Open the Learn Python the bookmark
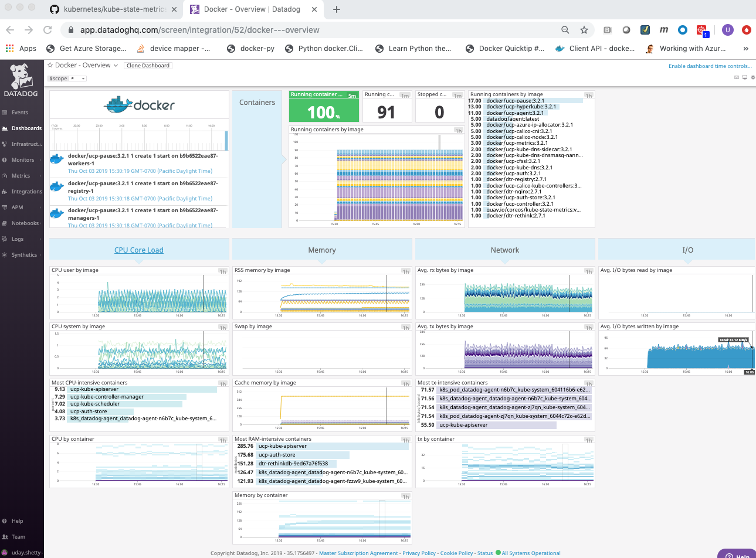Screen dimensions: 756x558 (x=413, y=49)
